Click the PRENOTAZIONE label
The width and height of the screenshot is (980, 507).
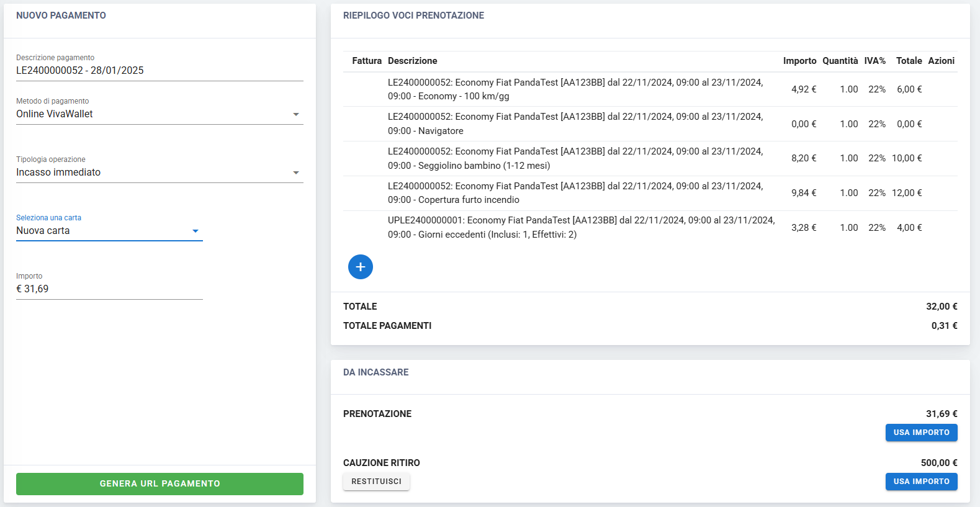[x=377, y=414]
